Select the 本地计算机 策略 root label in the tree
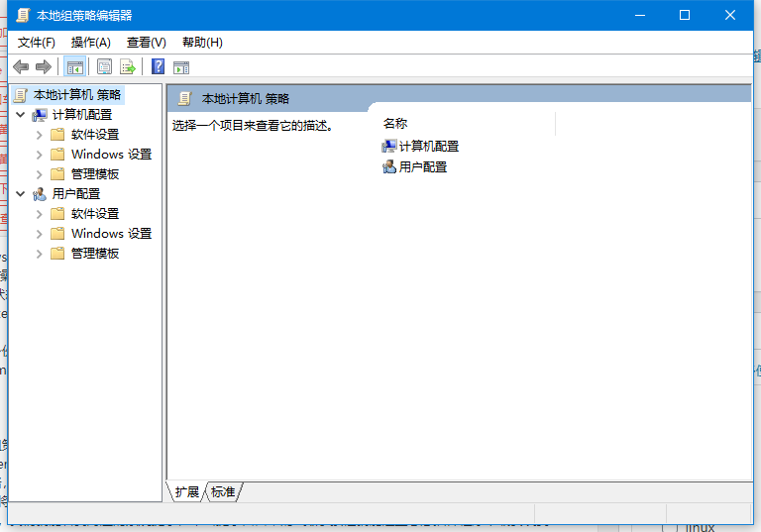 77,95
